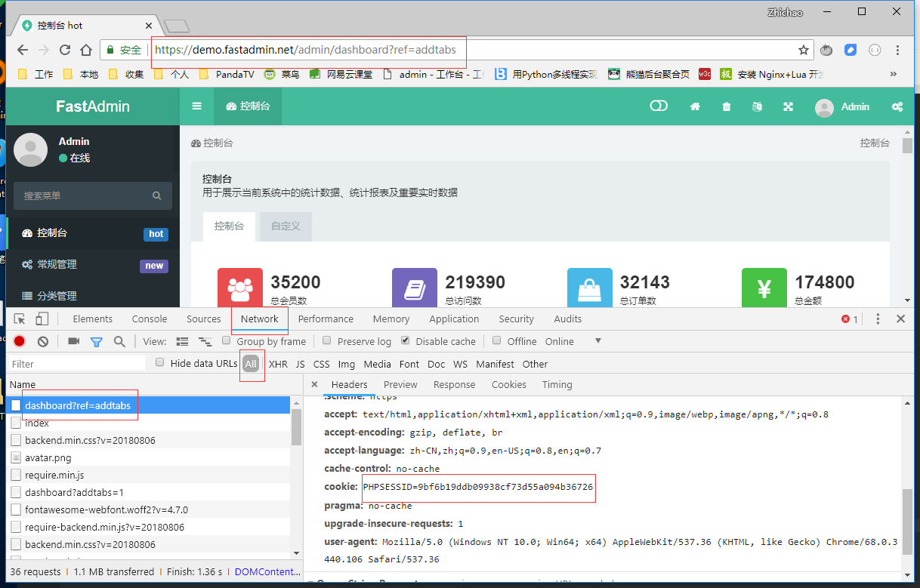Viewport: 920px width, 588px height.
Task: Stop recording with the red record button
Action: 20,341
